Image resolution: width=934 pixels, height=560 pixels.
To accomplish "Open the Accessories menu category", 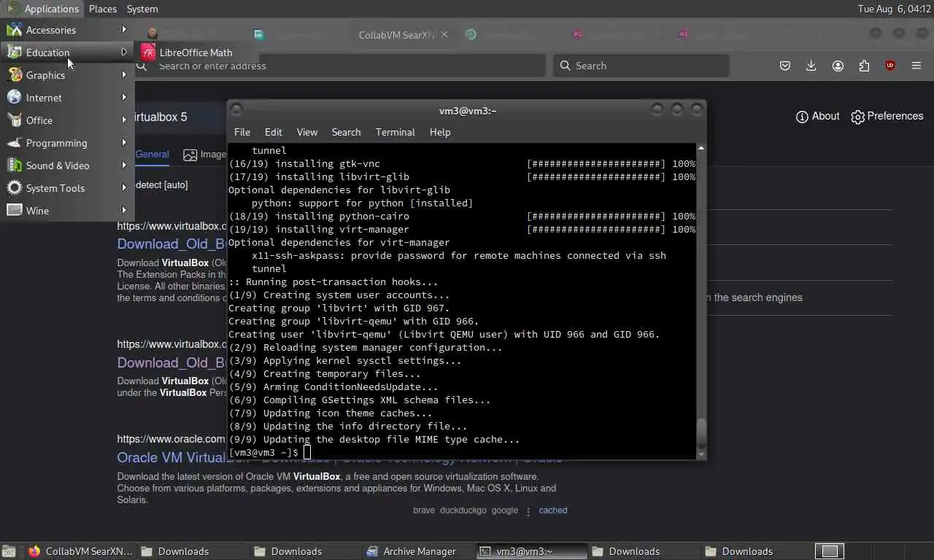I will point(67,30).
